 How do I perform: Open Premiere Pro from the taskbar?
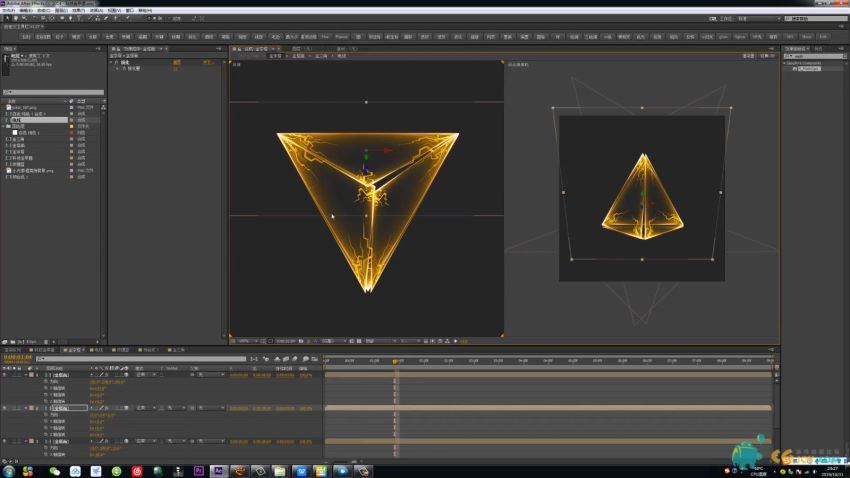[x=198, y=470]
